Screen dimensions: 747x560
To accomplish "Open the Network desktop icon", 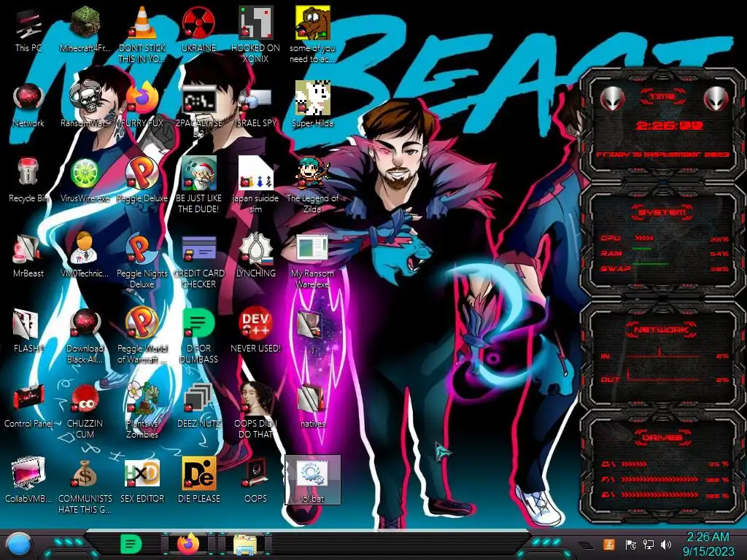I will click(x=28, y=106).
